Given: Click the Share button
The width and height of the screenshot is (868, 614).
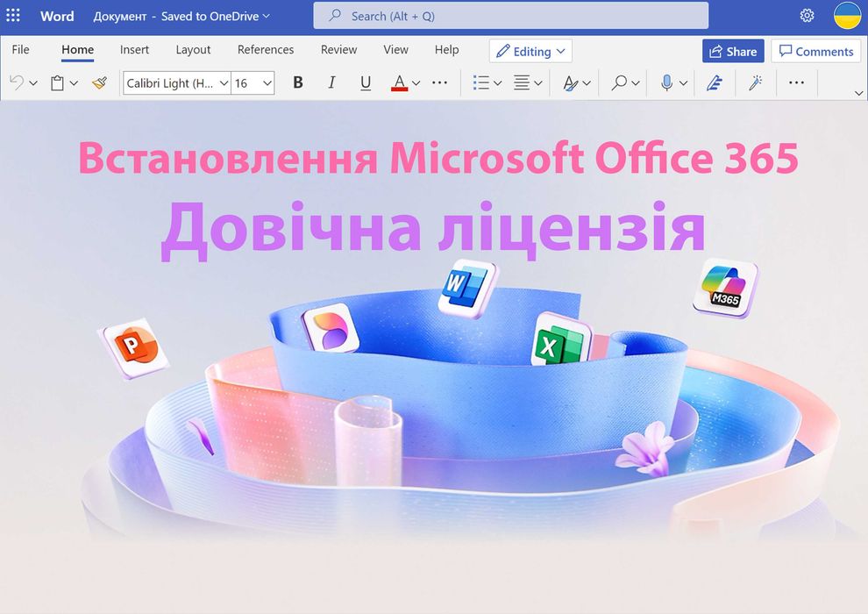Looking at the screenshot, I should (734, 51).
